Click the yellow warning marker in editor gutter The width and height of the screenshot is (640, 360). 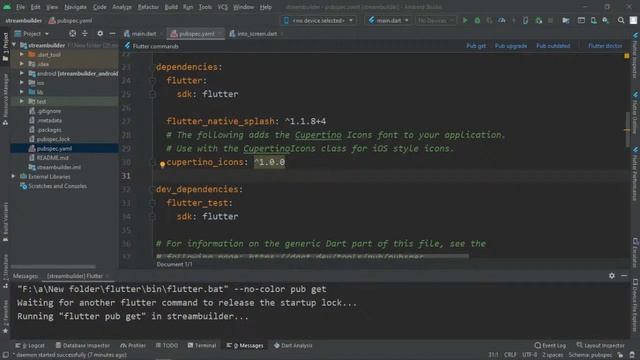pyautogui.click(x=627, y=56)
